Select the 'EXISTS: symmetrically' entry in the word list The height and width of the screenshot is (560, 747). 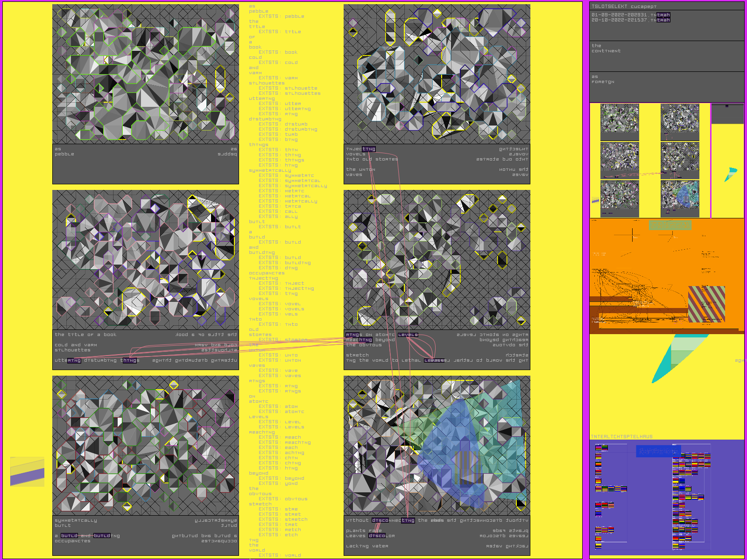click(x=293, y=186)
